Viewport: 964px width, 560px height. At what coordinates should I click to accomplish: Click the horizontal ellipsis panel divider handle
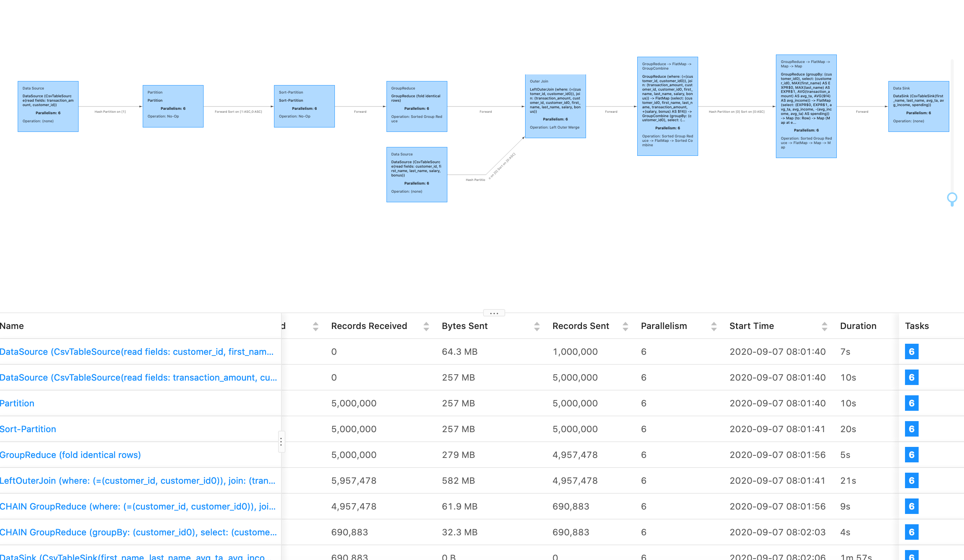point(494,313)
